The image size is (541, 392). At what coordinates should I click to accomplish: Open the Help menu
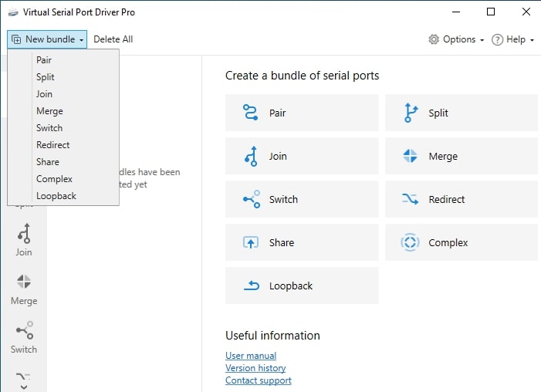pyautogui.click(x=512, y=39)
